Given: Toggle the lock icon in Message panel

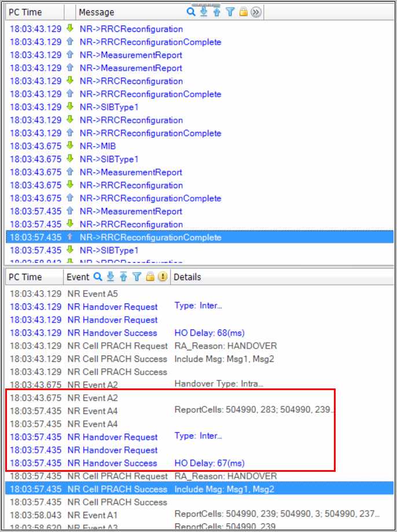Looking at the screenshot, I should [243, 12].
